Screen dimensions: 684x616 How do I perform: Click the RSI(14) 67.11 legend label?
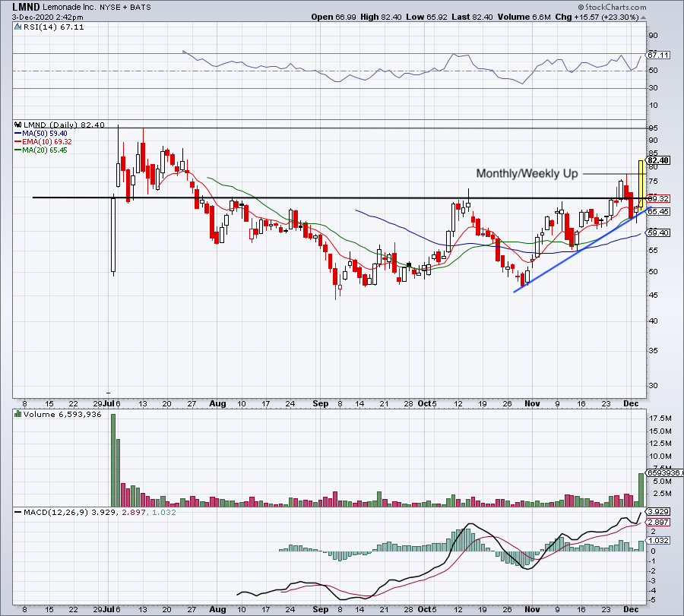tap(53, 27)
